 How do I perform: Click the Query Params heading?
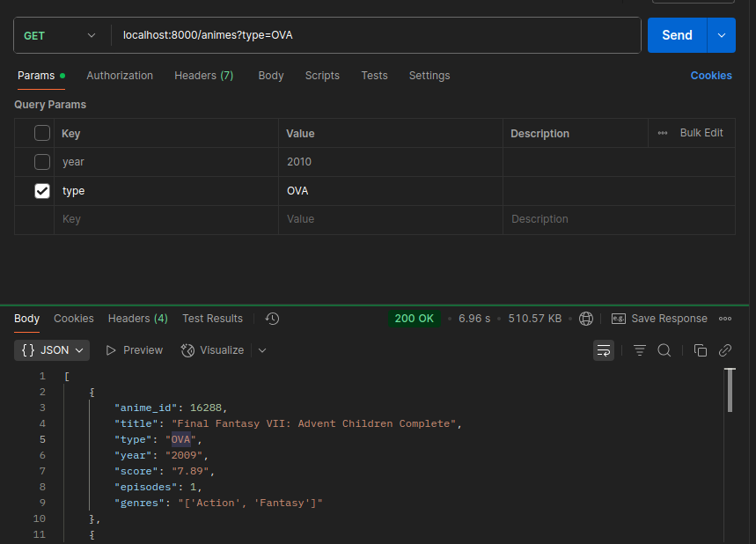pos(50,105)
